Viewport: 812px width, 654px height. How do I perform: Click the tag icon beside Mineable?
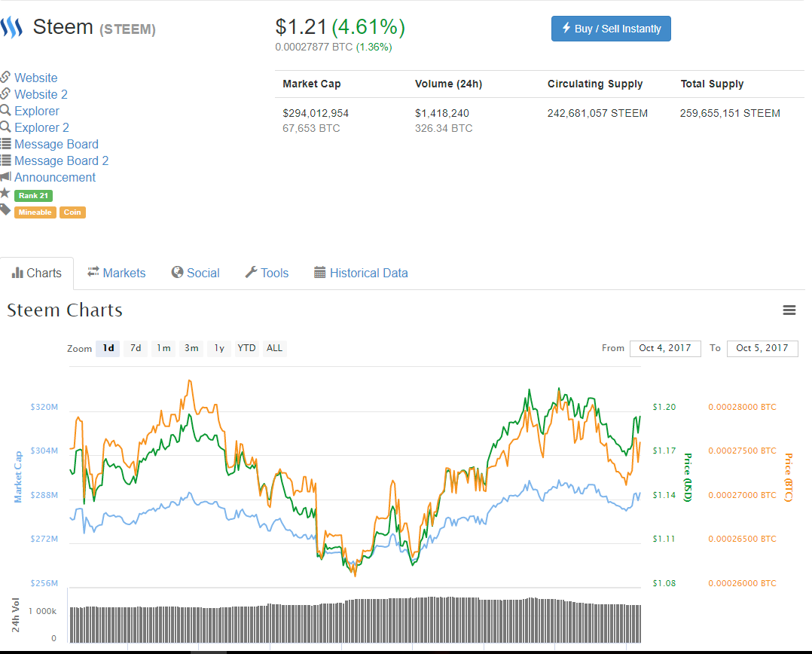[x=5, y=210]
